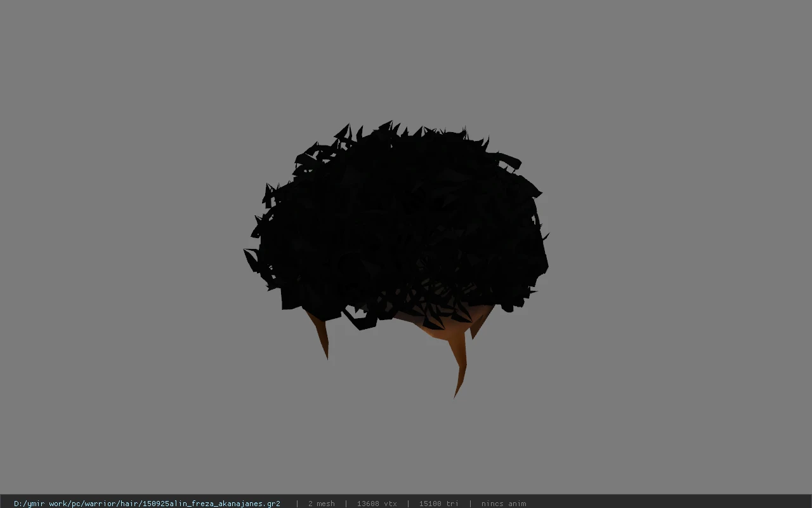
Task: Click the '2 mesh' status entry
Action: 321,504
